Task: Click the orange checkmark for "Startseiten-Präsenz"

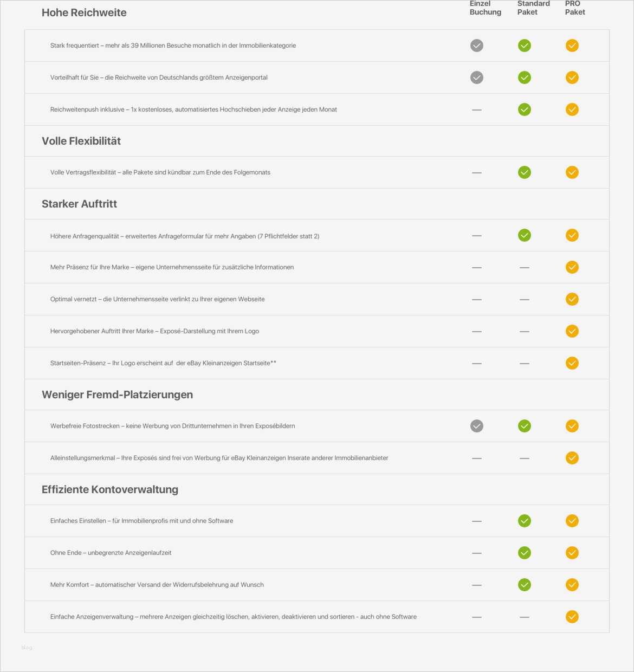Action: 572,363
